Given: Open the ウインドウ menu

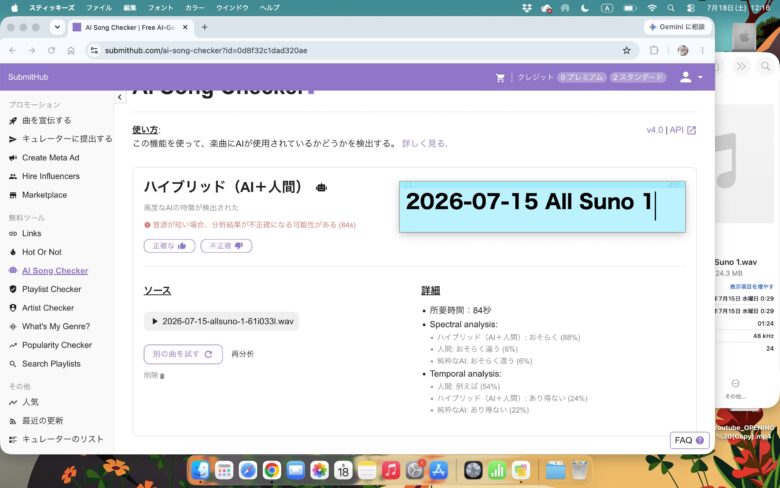Looking at the screenshot, I should [x=232, y=8].
